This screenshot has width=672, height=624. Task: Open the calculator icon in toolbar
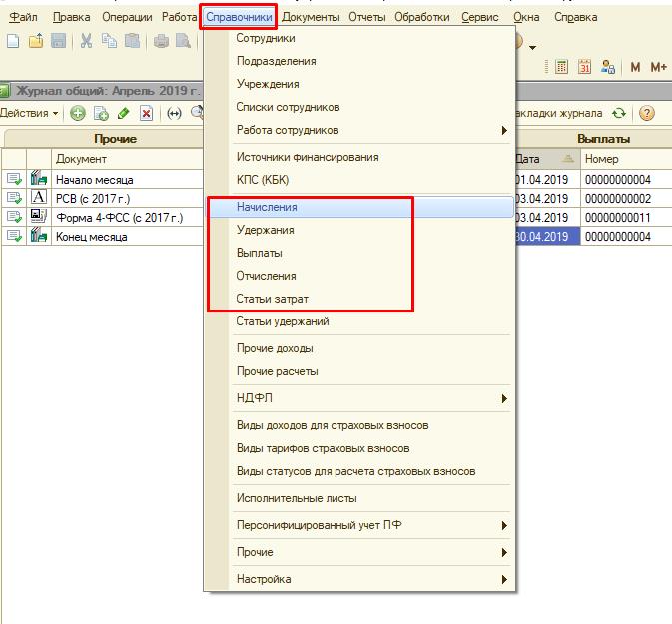[x=562, y=67]
